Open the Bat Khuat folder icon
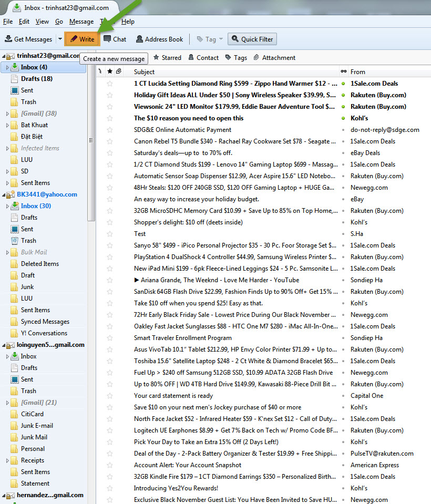 coord(15,125)
